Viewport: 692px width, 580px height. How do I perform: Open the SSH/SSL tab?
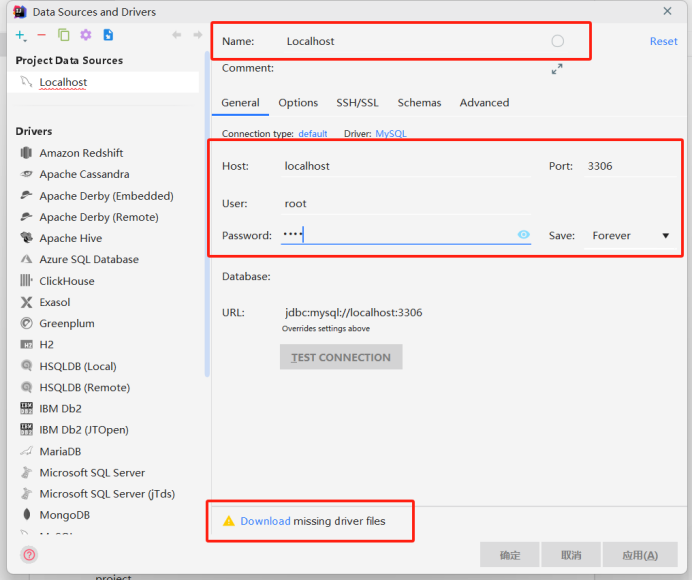click(357, 103)
